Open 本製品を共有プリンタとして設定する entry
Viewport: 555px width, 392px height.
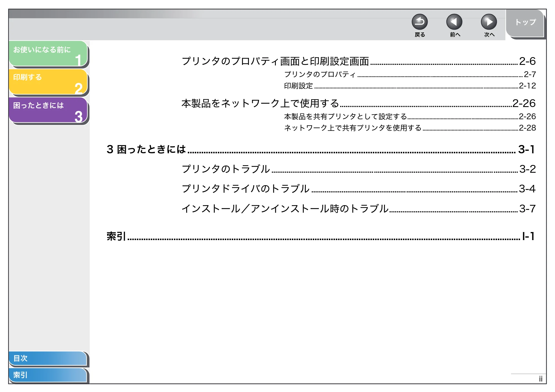click(410, 116)
